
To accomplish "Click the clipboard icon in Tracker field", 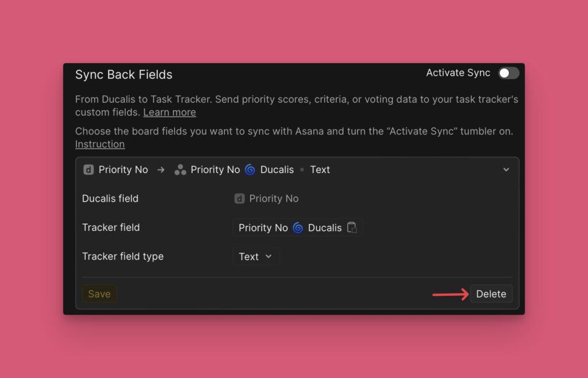I will tap(352, 227).
